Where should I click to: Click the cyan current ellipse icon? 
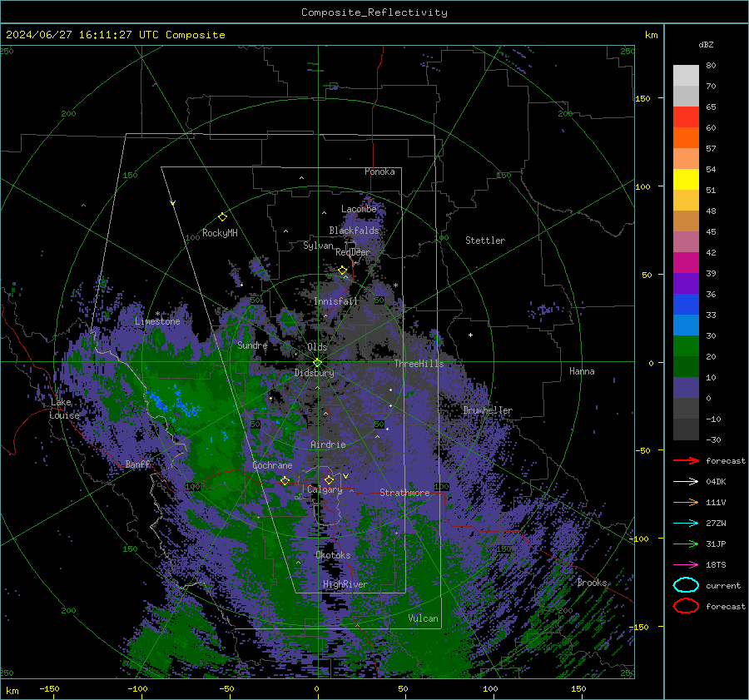coord(686,585)
